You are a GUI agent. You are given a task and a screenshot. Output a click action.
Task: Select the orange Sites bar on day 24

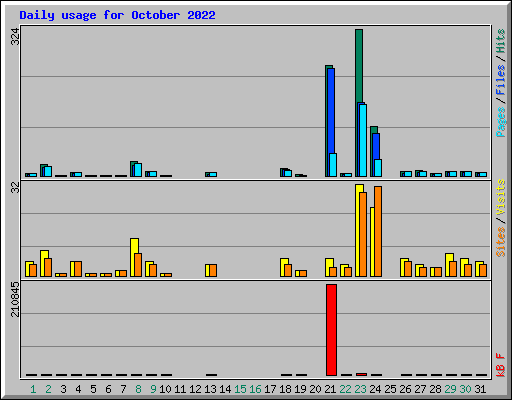[x=378, y=231]
